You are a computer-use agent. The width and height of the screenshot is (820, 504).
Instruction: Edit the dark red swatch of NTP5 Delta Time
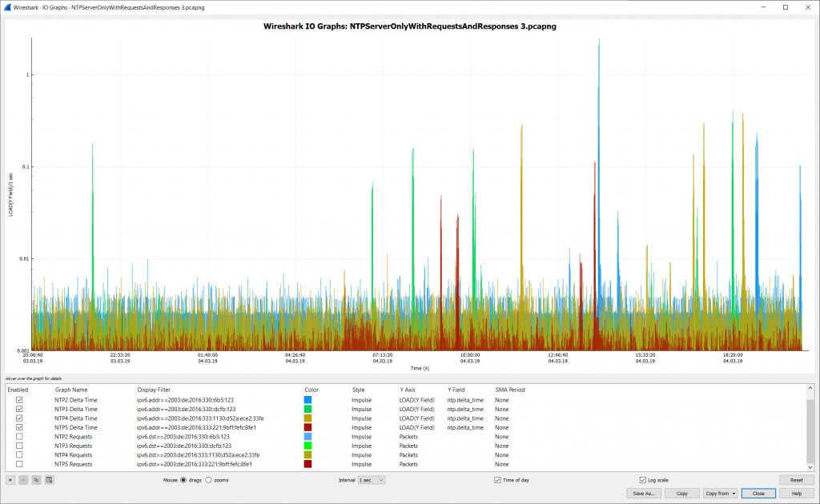tap(308, 427)
